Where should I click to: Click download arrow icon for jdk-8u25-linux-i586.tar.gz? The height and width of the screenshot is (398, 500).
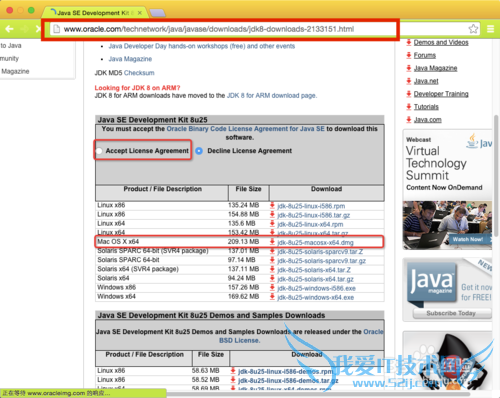pyautogui.click(x=272, y=215)
